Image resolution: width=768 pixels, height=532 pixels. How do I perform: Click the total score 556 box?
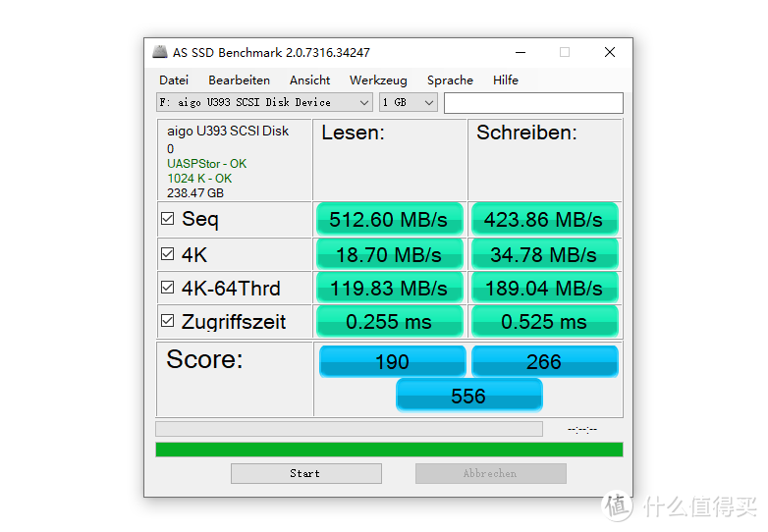(x=468, y=396)
